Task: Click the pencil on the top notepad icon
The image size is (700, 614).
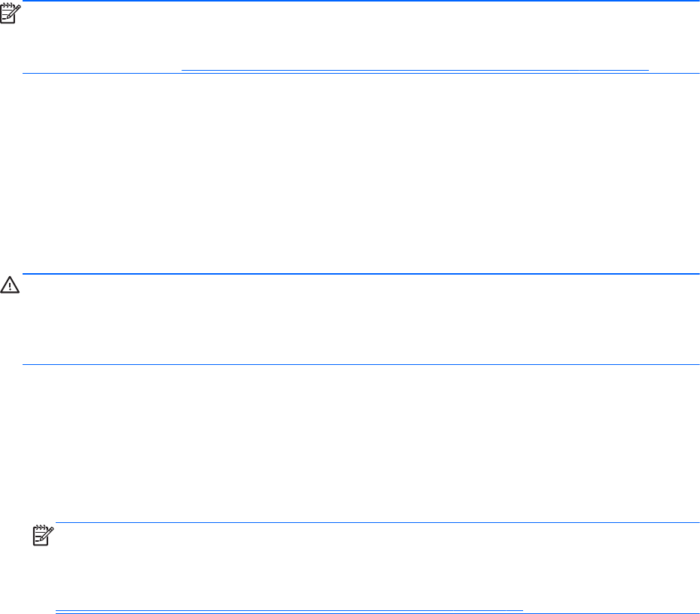Action: pyautogui.click(x=14, y=12)
